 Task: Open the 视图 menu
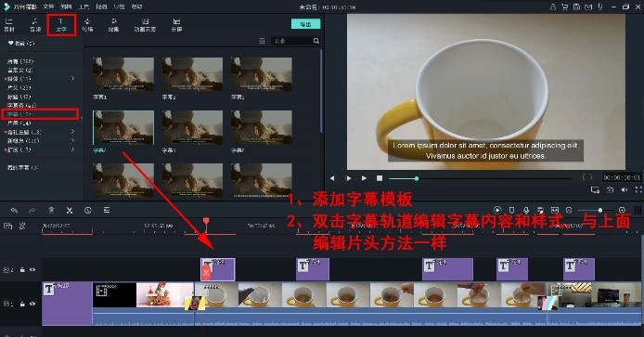(x=101, y=6)
